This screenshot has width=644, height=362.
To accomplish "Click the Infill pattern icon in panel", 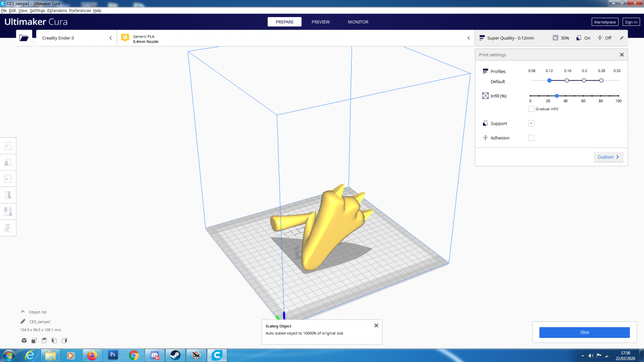I will pyautogui.click(x=485, y=96).
